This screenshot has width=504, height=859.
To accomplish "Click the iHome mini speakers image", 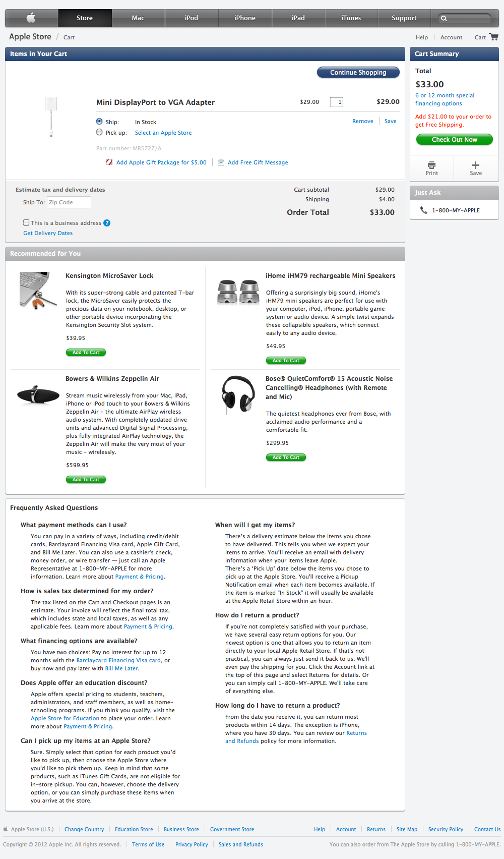I will tap(238, 292).
